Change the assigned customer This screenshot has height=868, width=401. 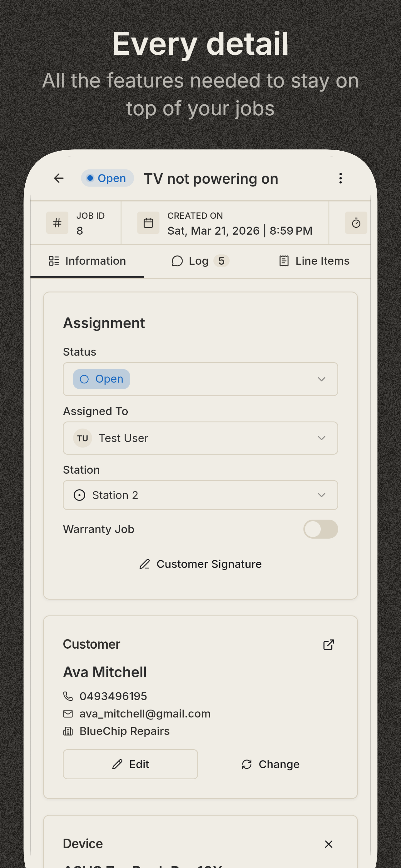[x=270, y=764]
